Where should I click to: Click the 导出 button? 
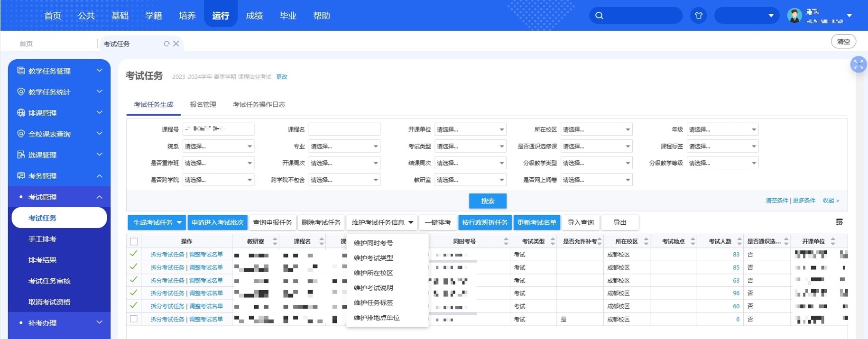point(620,222)
